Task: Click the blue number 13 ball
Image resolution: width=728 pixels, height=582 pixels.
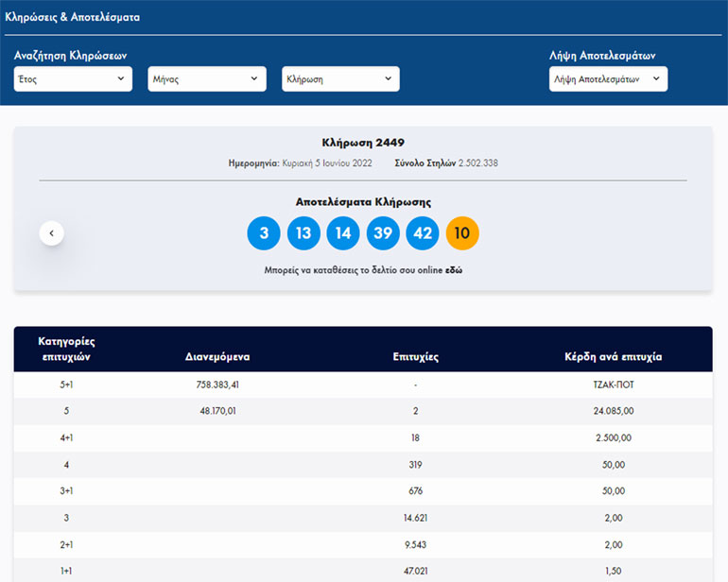Action: click(x=303, y=233)
